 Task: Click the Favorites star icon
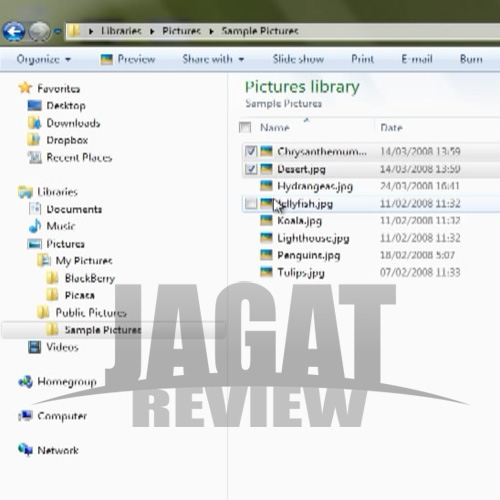(25, 88)
